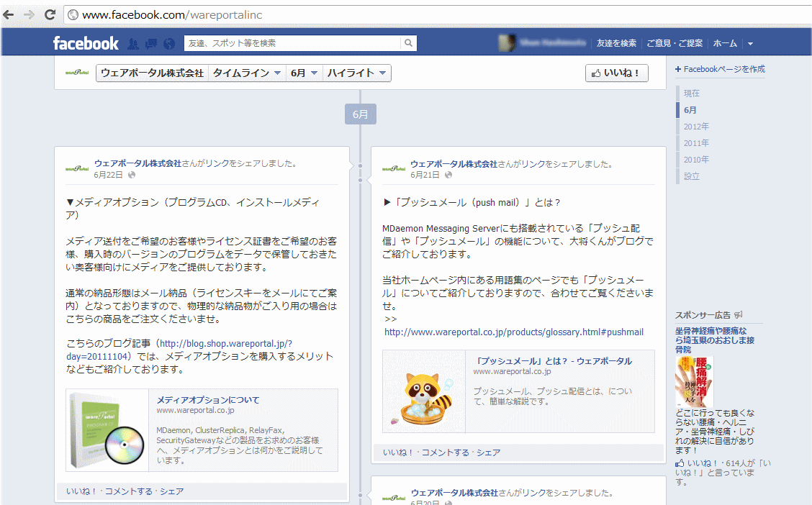Click page name in 6月22日 post header
This screenshot has height=505, width=812.
(x=137, y=163)
